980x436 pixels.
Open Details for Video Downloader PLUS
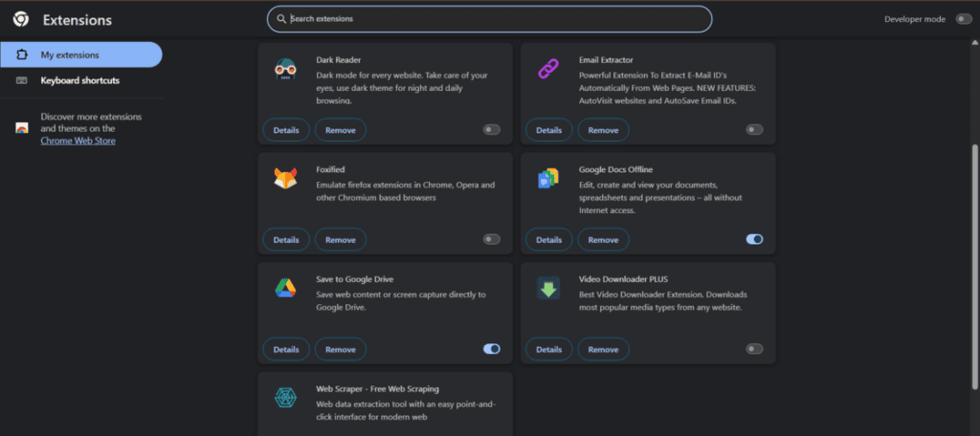[x=548, y=349]
